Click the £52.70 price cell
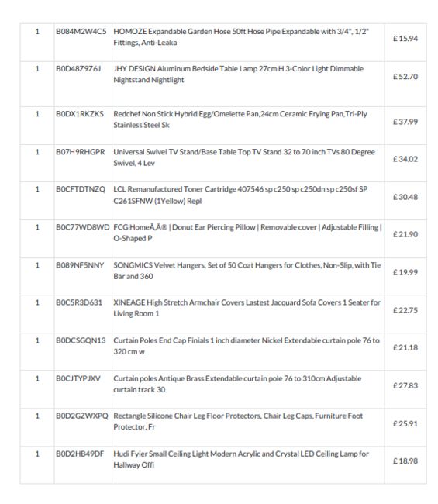This screenshot has height=504, width=438. pos(405,77)
